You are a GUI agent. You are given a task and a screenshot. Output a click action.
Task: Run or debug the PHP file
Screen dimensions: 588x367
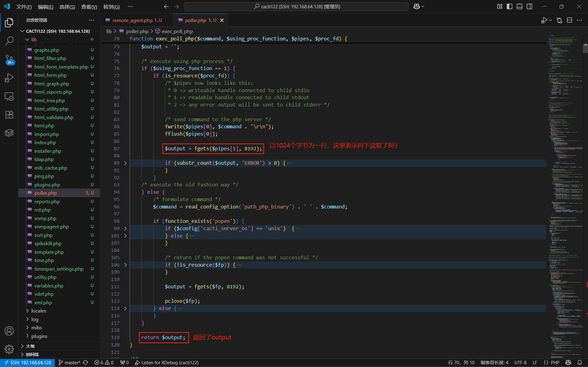544,20
